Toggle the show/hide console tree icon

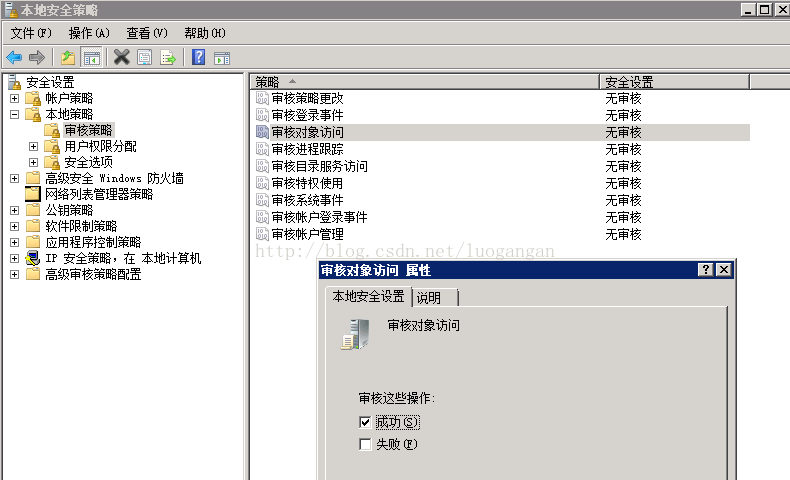pos(92,58)
